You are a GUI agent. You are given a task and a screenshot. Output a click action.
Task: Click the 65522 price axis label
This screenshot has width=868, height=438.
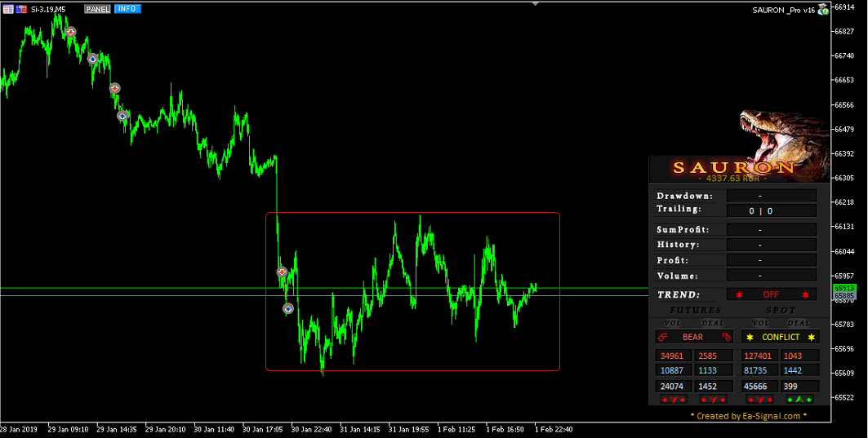tap(844, 397)
